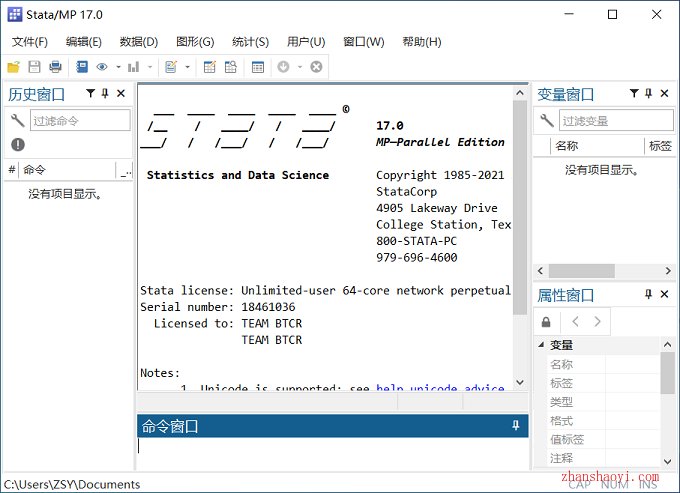The image size is (680, 493).
Task: Click variables panel horizontal scrollbar thumb
Action: [582, 271]
